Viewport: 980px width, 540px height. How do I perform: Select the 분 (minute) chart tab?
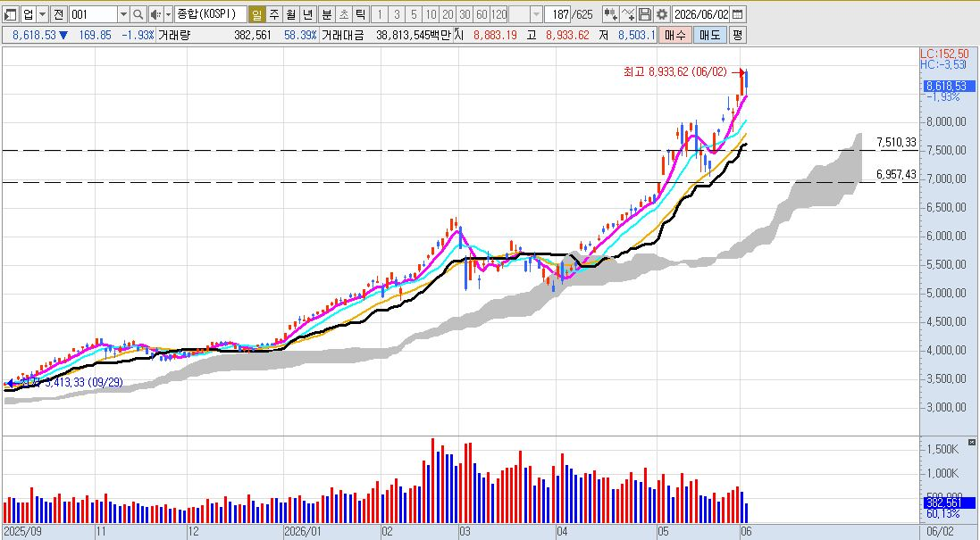click(326, 13)
